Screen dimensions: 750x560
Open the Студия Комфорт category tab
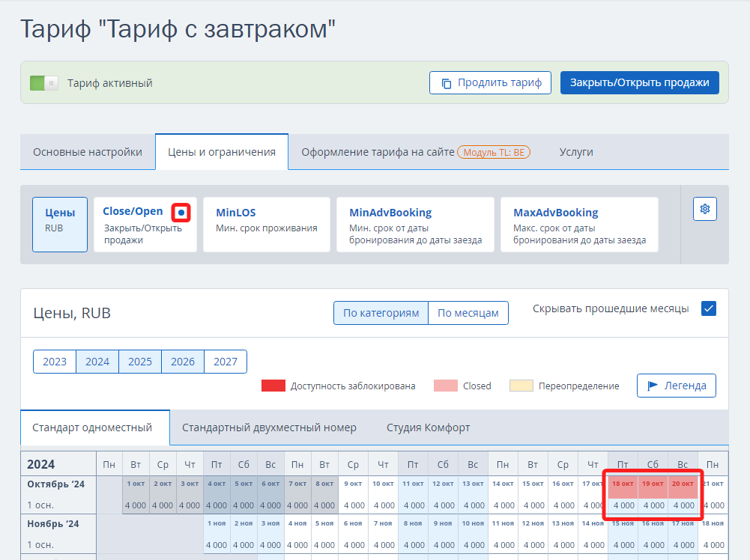(428, 427)
